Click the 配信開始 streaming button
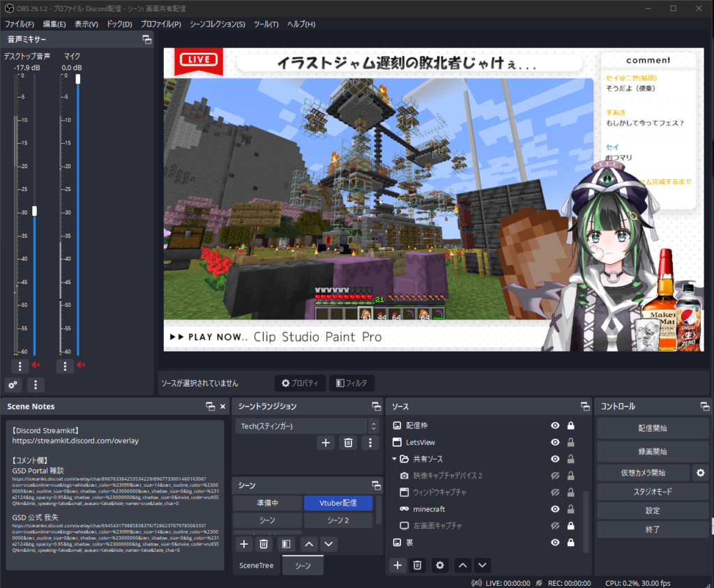 653,428
